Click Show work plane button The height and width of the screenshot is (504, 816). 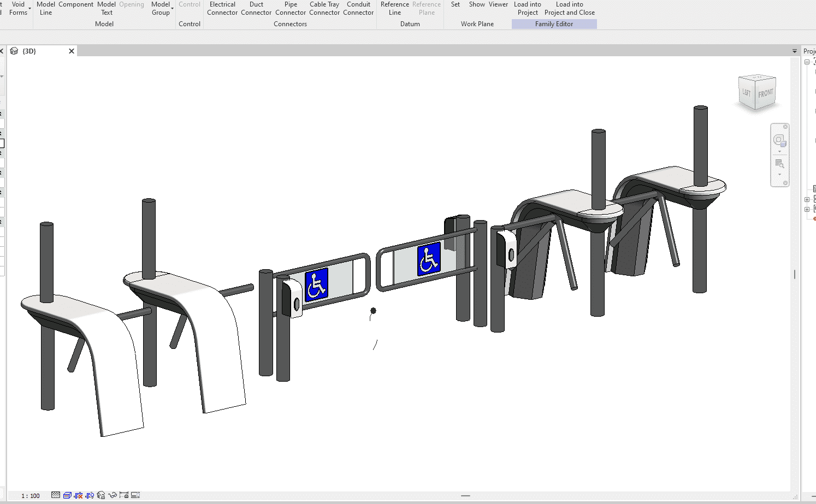point(477,4)
